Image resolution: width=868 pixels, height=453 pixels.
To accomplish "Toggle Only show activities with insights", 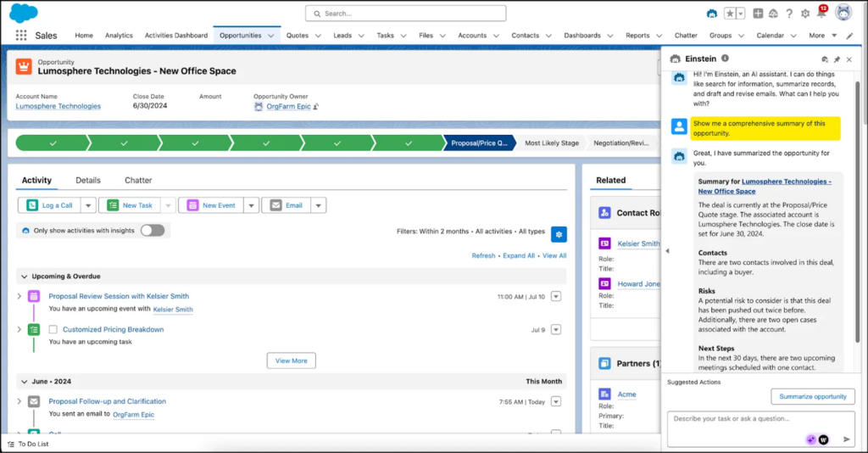I will point(153,231).
